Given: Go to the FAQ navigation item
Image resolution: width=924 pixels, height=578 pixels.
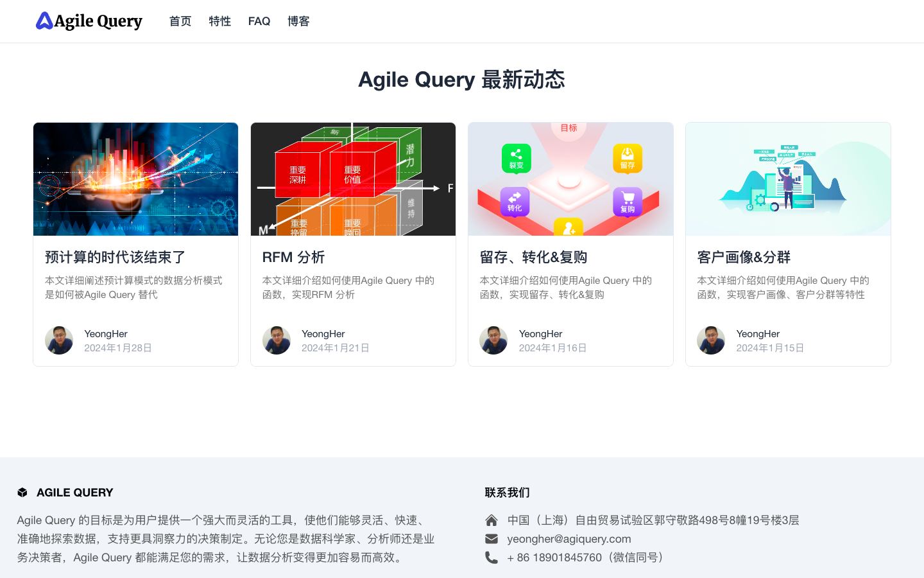Looking at the screenshot, I should tap(259, 21).
